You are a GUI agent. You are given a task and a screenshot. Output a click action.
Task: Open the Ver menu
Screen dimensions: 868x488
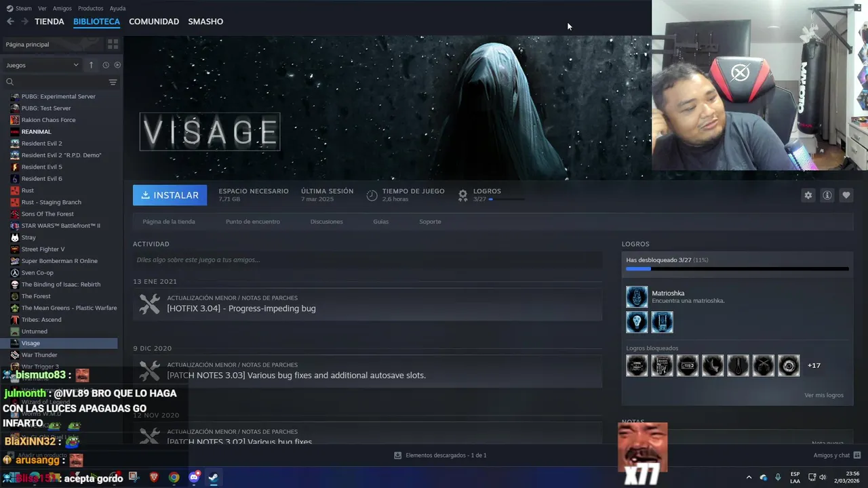point(42,8)
